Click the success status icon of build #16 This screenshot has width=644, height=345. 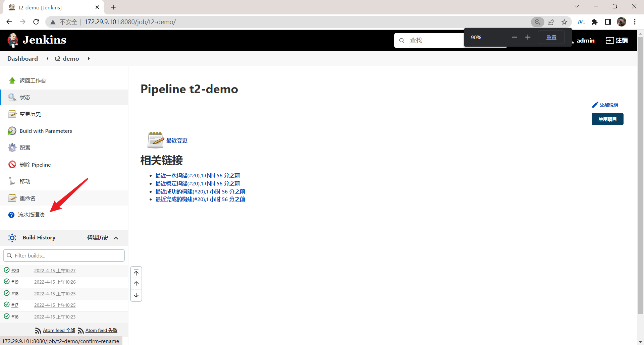[x=7, y=316]
